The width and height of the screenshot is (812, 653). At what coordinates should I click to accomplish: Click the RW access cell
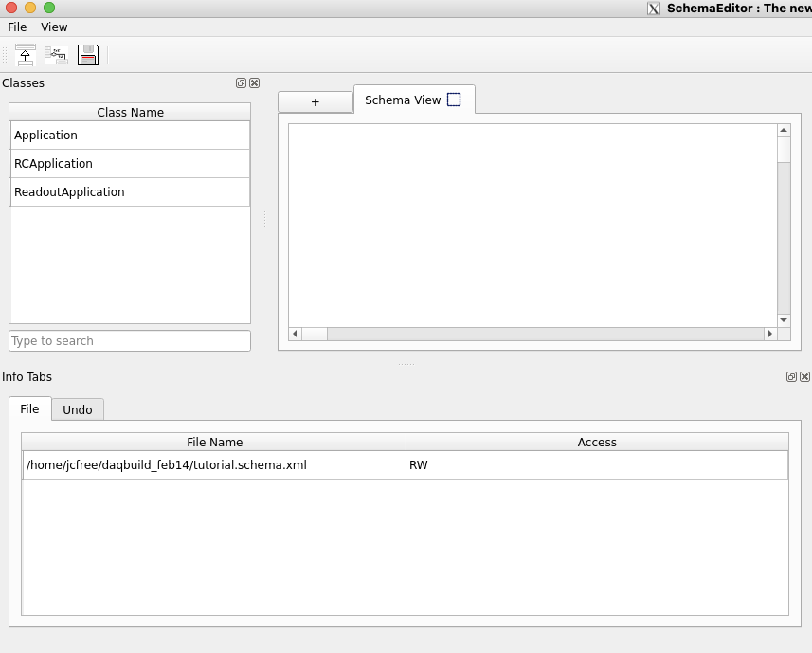[597, 465]
